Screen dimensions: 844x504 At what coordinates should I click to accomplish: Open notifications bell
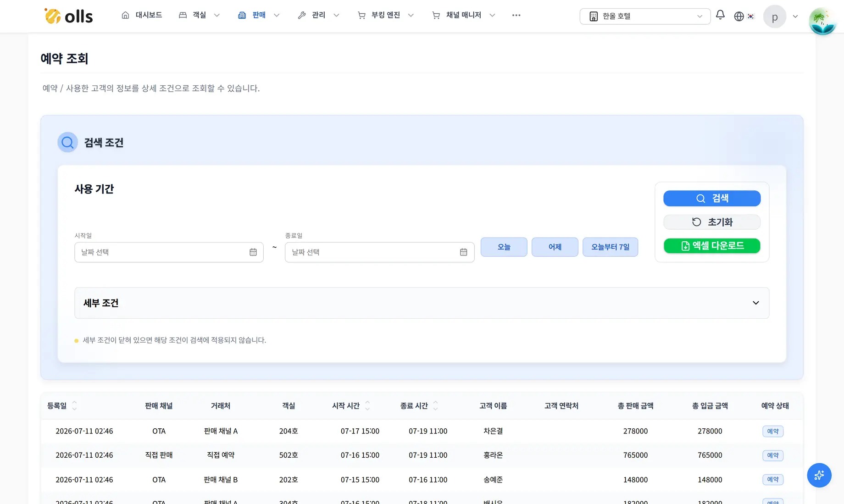[720, 15]
